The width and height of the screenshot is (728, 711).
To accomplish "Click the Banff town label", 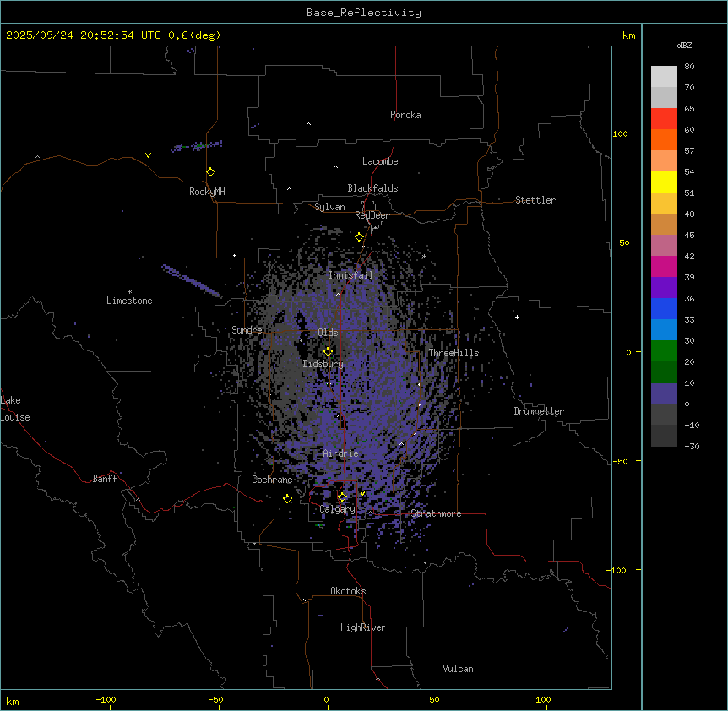I will [x=105, y=479].
